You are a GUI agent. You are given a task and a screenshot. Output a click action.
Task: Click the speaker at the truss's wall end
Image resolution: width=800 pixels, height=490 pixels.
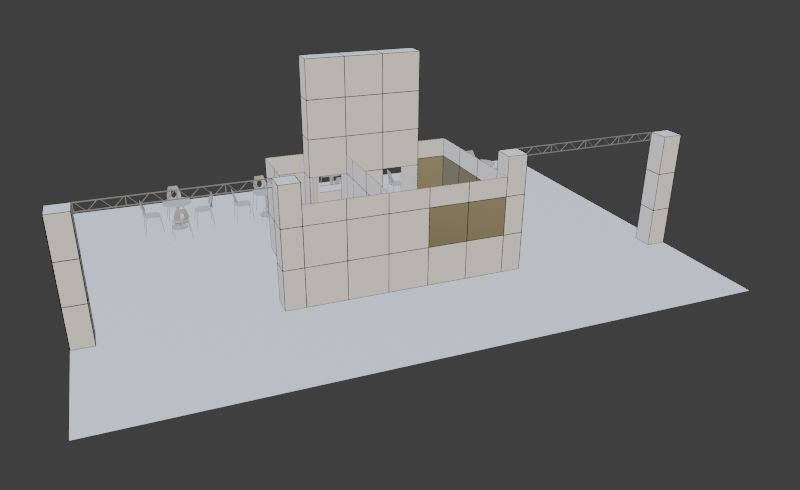(260, 183)
